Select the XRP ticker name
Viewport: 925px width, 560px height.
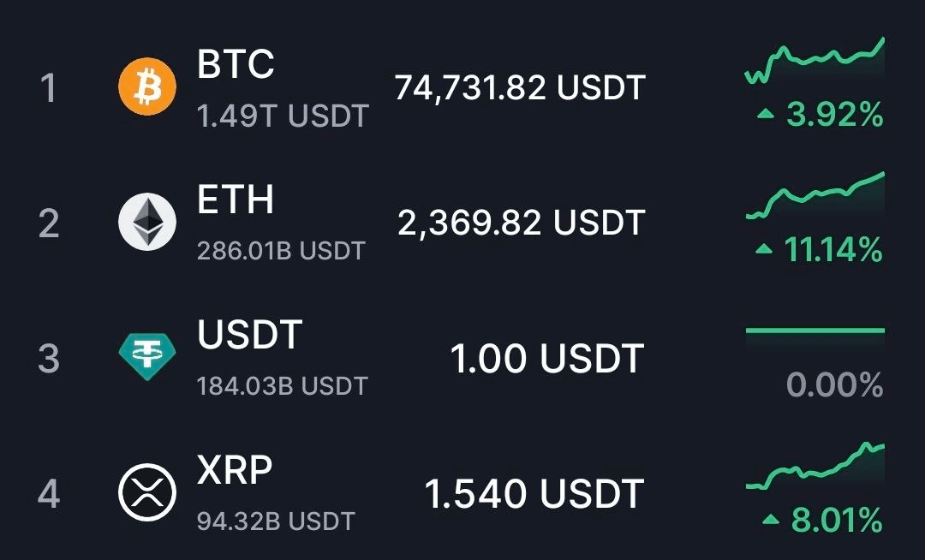[235, 470]
